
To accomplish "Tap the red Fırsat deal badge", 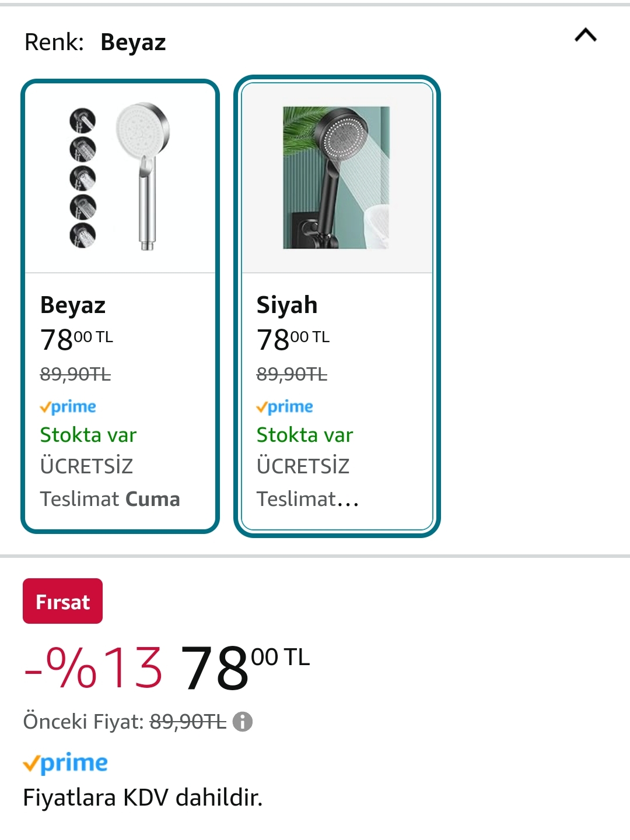I will pos(62,601).
